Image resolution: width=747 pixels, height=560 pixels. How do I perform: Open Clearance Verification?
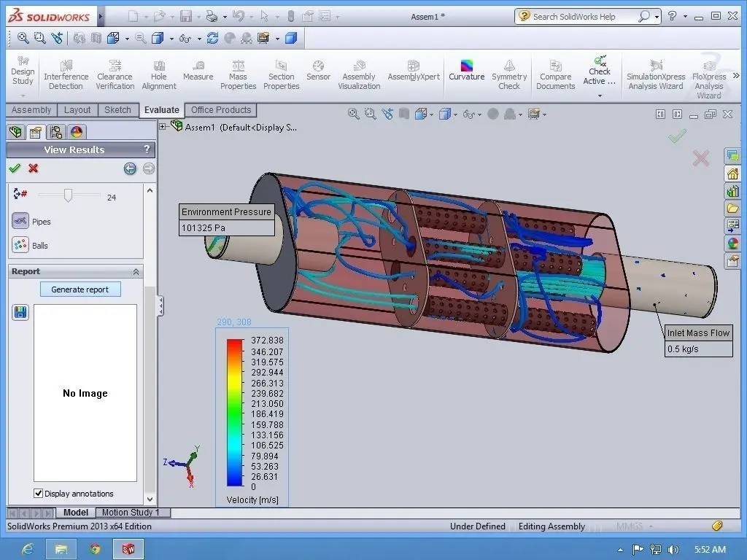(x=115, y=75)
